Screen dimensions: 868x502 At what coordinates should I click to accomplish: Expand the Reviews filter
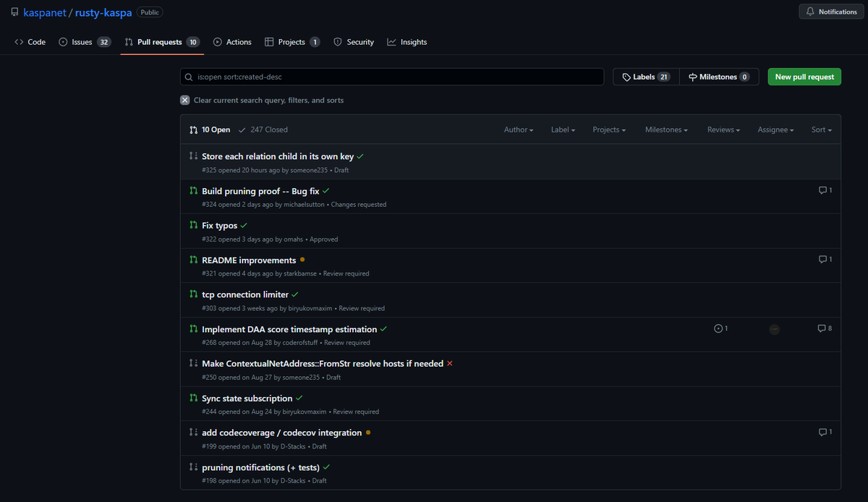point(723,129)
